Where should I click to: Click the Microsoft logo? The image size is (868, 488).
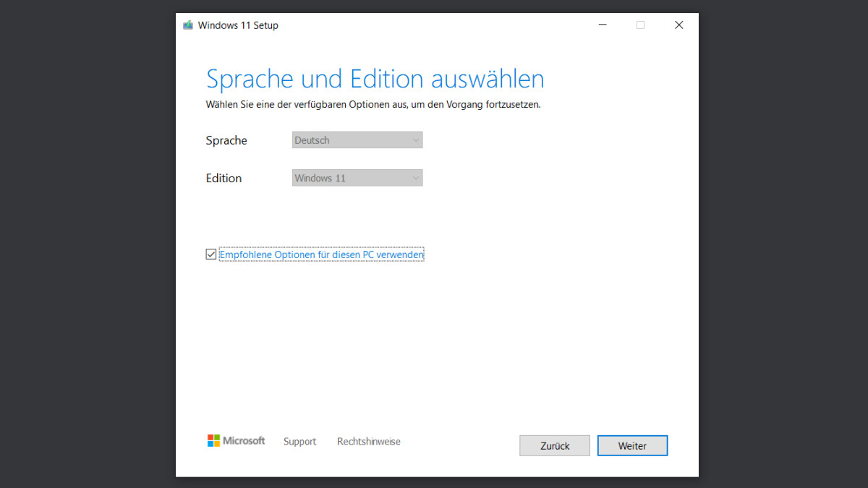pos(236,441)
